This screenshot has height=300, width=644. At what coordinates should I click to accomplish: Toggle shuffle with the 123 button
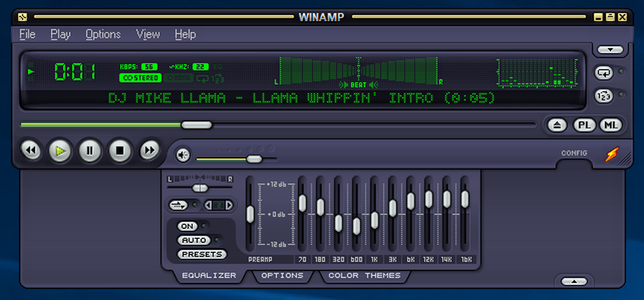pos(604,96)
